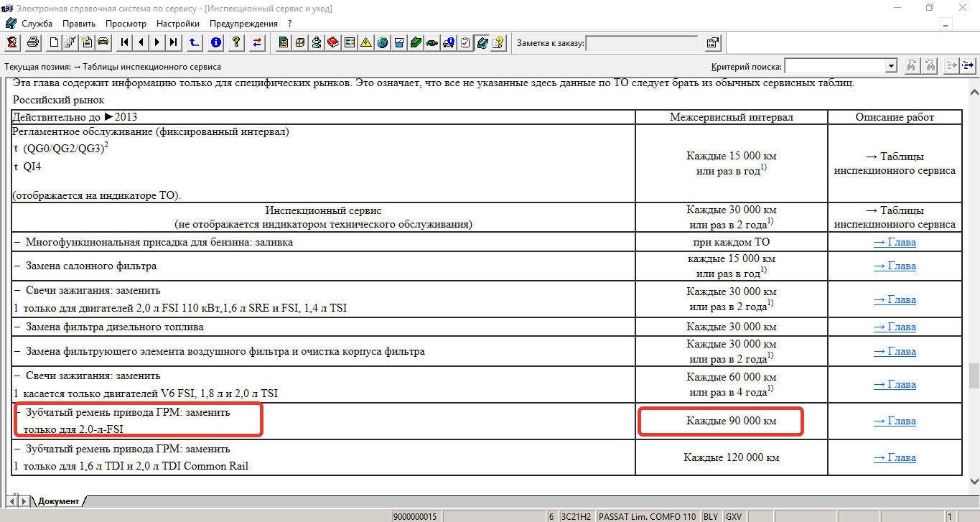Go to the last page arrow icon

point(173,42)
